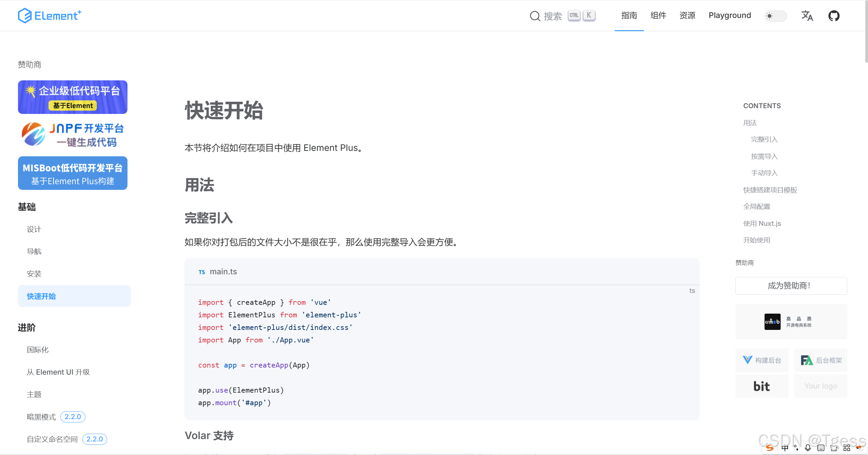Open the 企业级低代码平台 sponsor banner
The width and height of the screenshot is (868, 455).
[x=73, y=97]
